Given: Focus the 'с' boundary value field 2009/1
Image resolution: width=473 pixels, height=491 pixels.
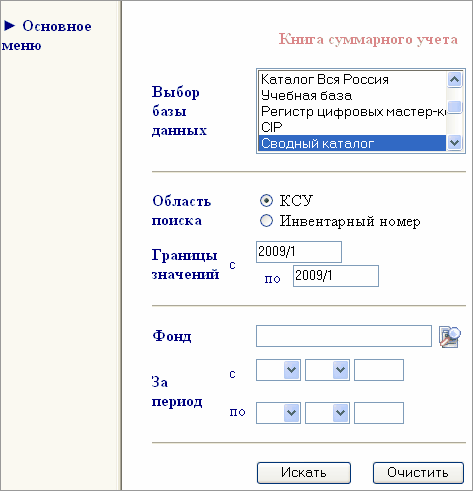Looking at the screenshot, I should click(299, 252).
